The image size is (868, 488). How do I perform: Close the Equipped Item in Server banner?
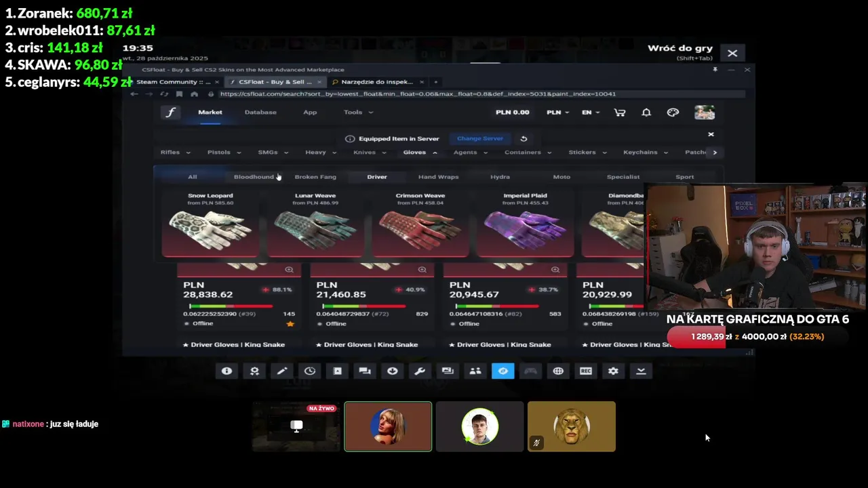pos(711,134)
